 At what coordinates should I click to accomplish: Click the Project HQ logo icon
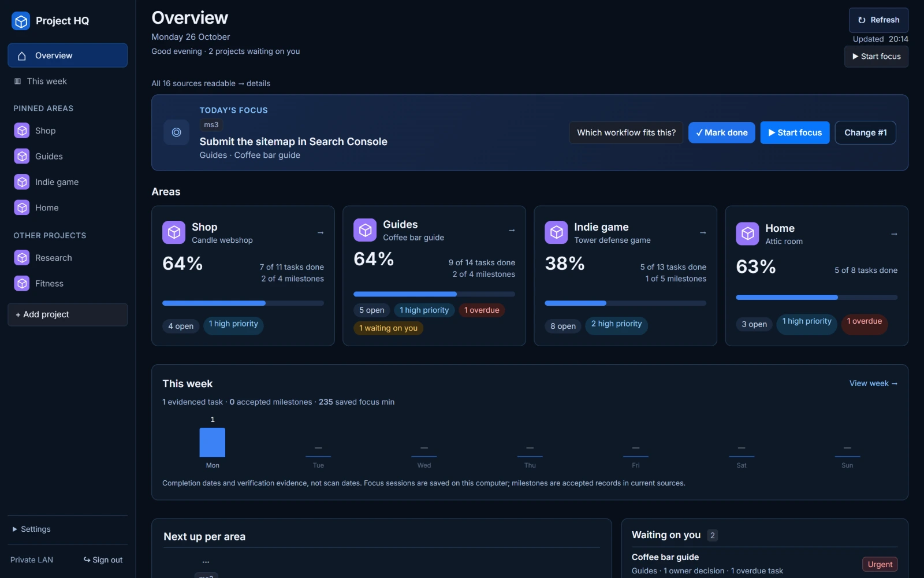tap(21, 21)
